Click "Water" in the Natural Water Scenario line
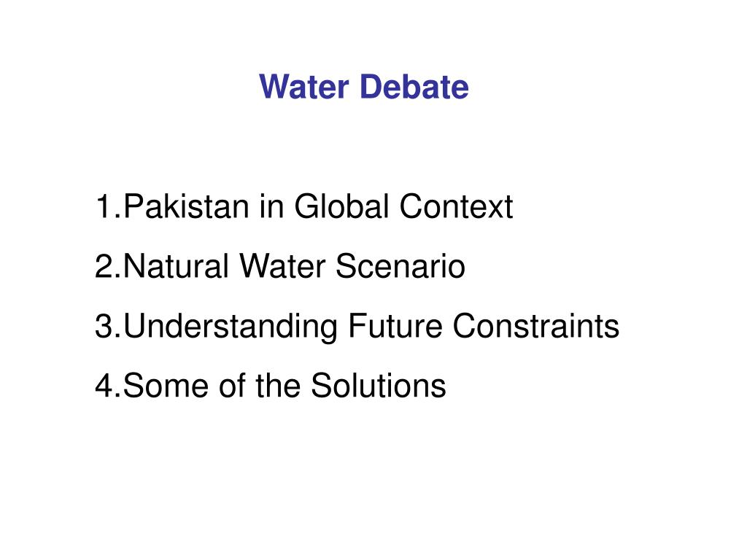 point(282,265)
